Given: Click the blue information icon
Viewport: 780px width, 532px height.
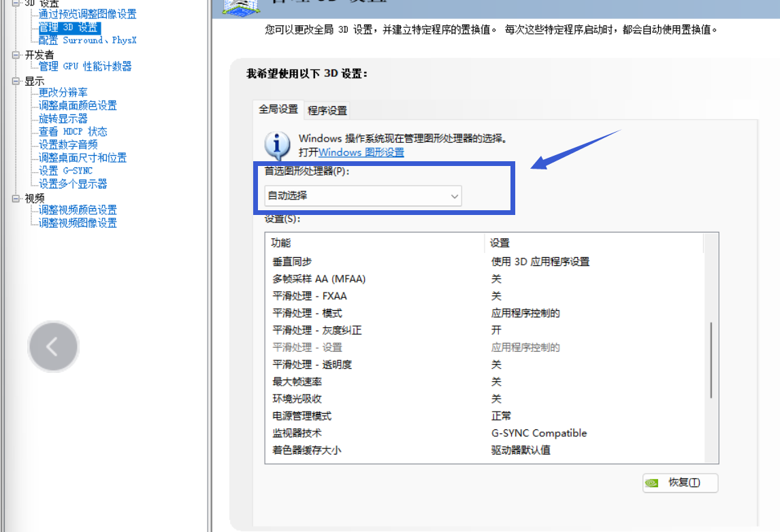Looking at the screenshot, I should click(x=277, y=145).
